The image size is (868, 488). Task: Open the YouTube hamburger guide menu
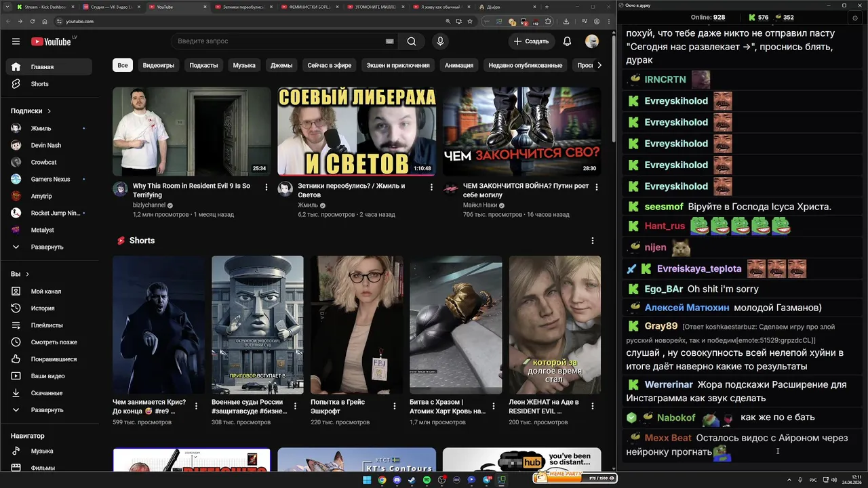coord(16,41)
